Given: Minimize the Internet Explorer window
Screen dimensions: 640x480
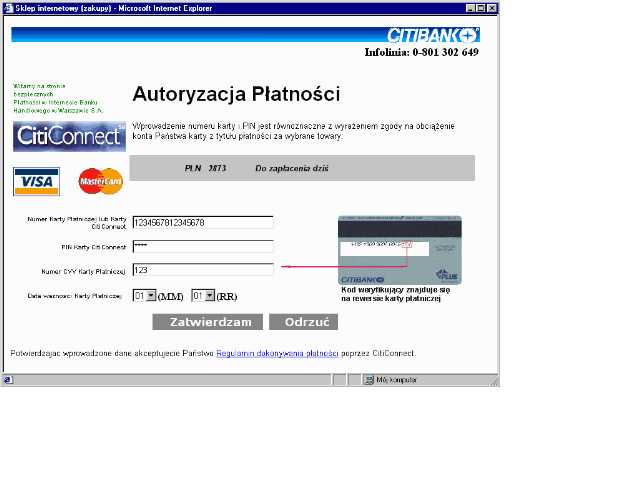Looking at the screenshot, I should click(471, 8).
